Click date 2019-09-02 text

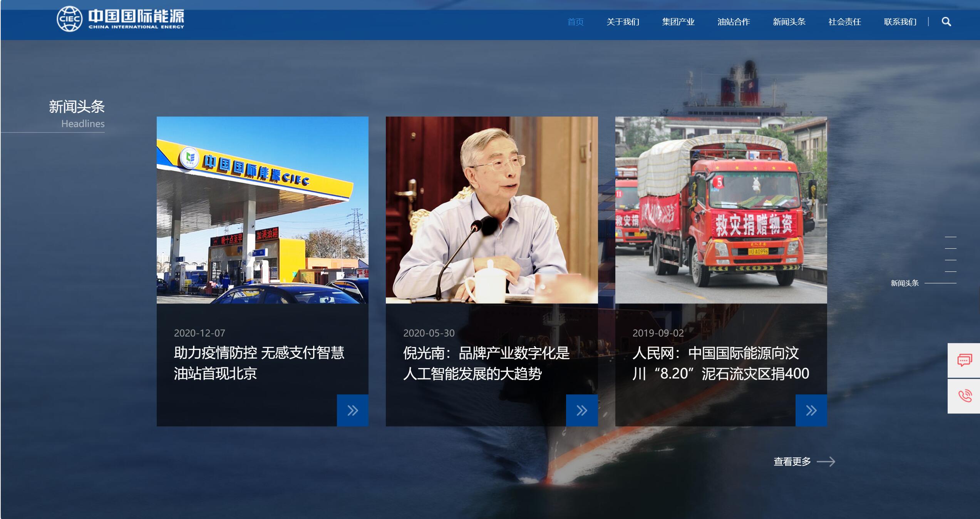[x=658, y=333]
